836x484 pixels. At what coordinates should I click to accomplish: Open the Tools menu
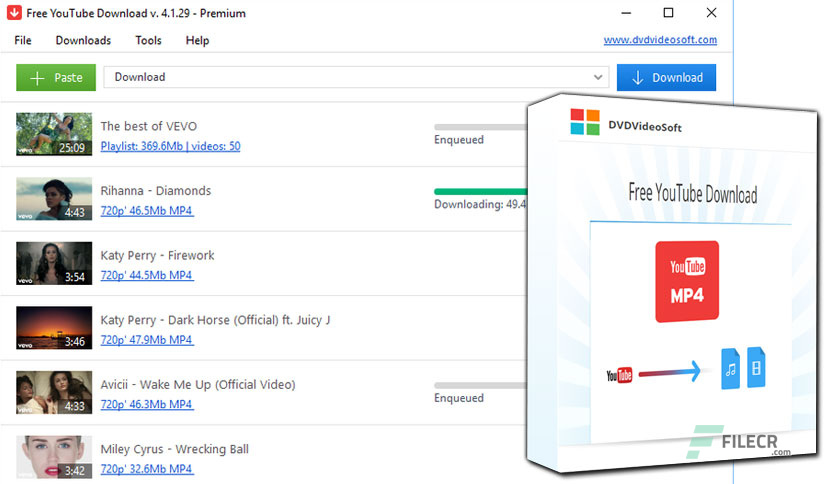coord(149,41)
